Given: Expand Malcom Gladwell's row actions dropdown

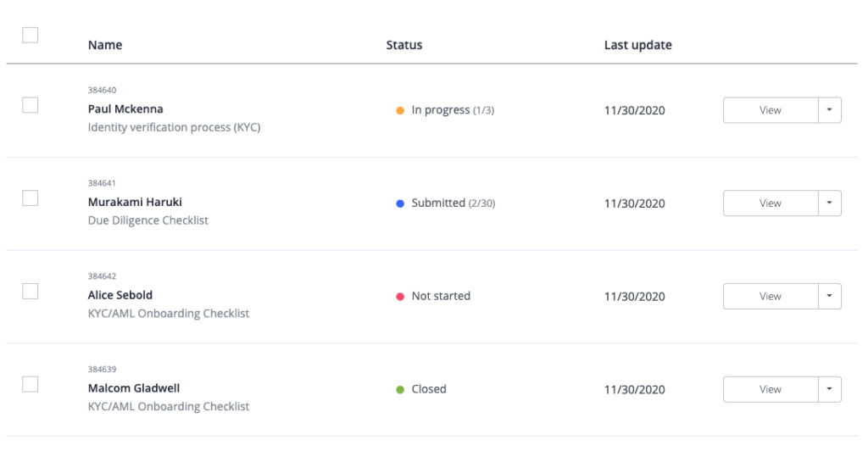Looking at the screenshot, I should click(829, 390).
